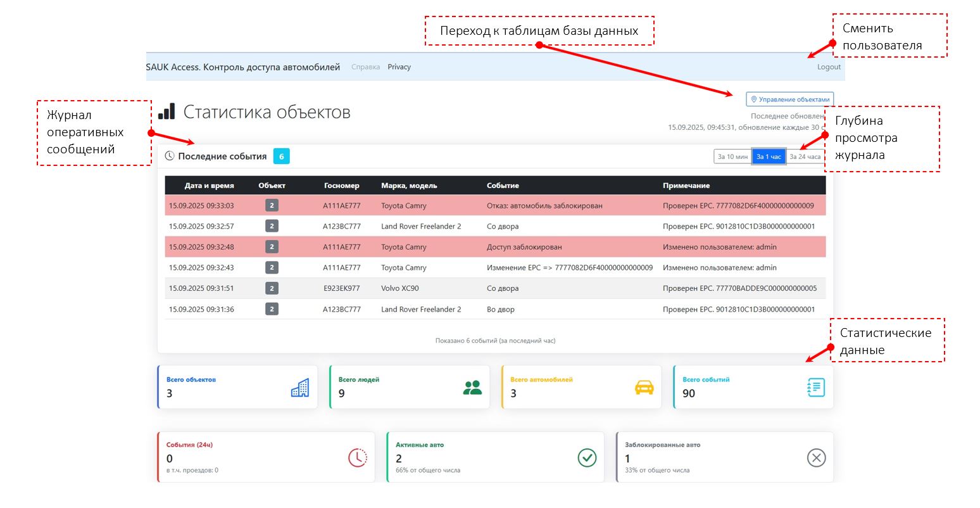Click event Отказ: автомобиль заблокирован

(544, 206)
